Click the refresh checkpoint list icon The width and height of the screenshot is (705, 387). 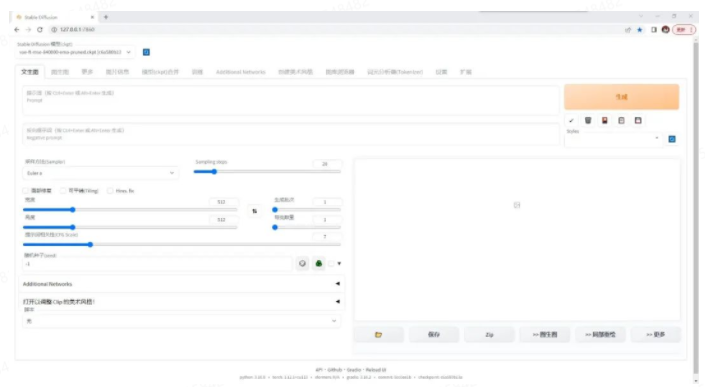point(146,52)
